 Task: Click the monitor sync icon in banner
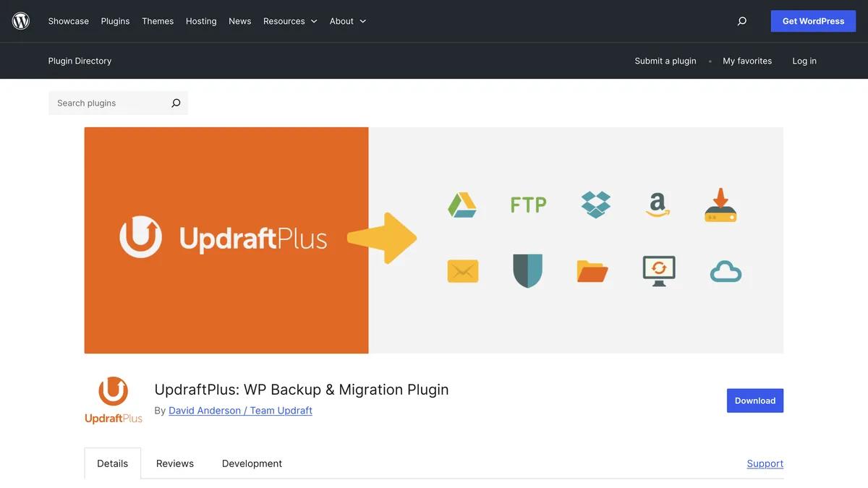point(659,271)
